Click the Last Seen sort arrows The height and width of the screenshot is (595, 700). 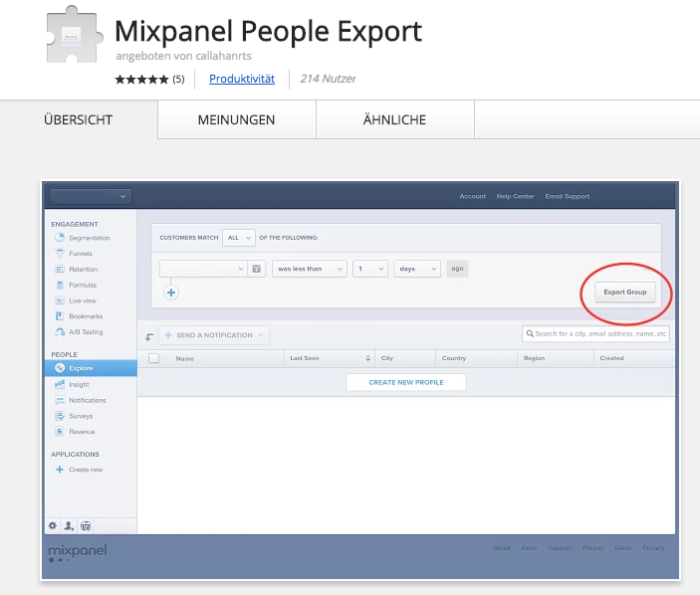click(x=367, y=358)
